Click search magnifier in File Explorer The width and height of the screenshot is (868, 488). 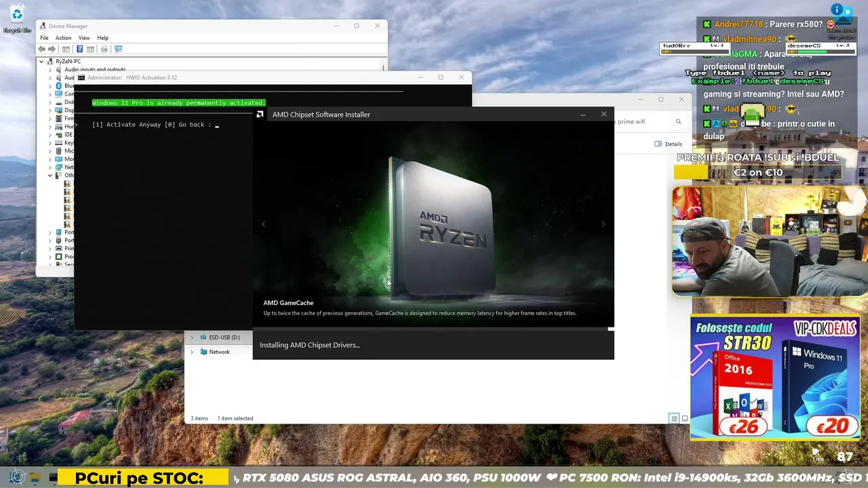pyautogui.click(x=678, y=122)
